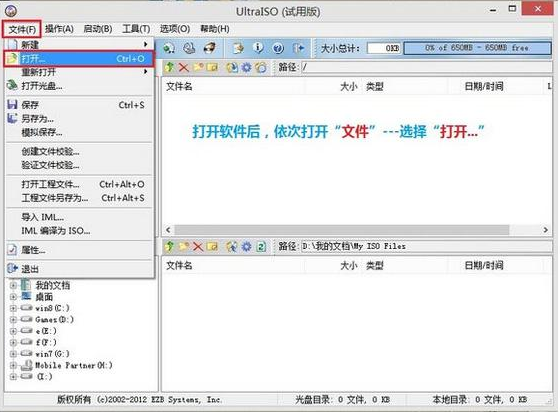The width and height of the screenshot is (560, 412).
Task: Expand the Games (D:) drive node
Action: 13,320
